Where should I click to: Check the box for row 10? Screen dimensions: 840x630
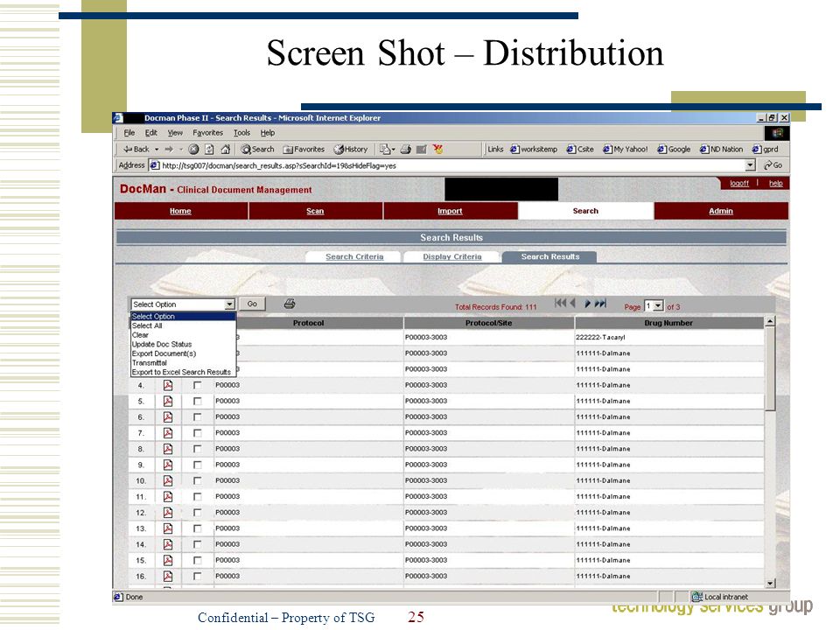coord(197,480)
